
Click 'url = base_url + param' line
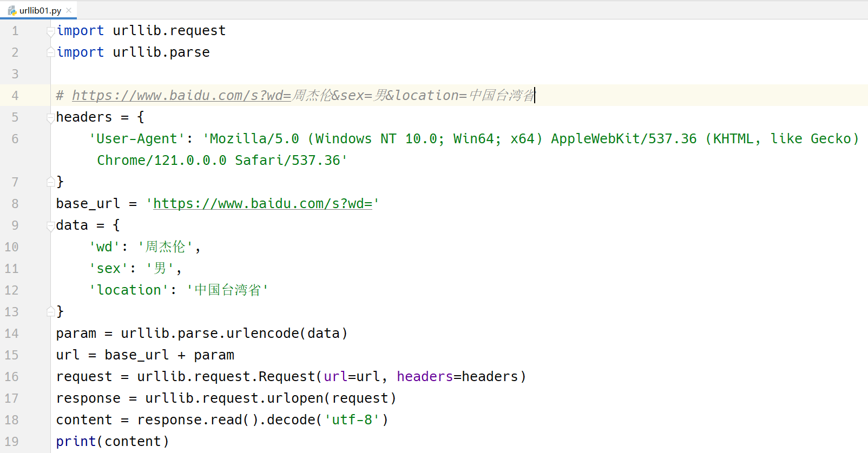point(145,355)
